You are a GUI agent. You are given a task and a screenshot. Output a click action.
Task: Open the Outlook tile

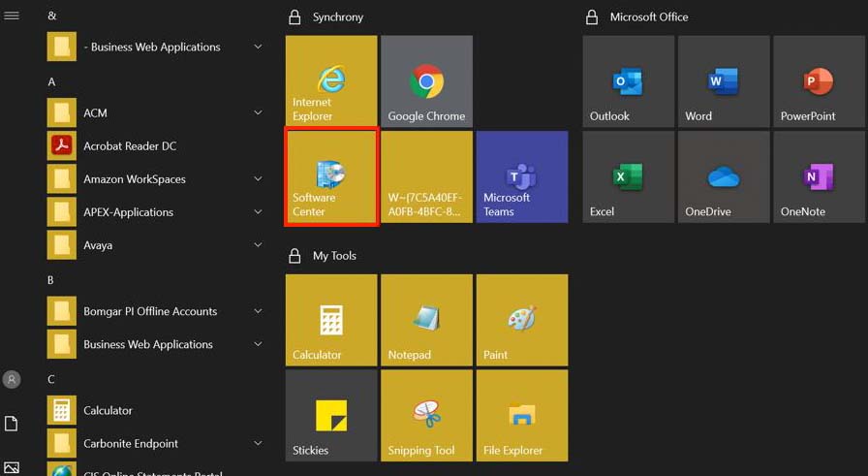click(629, 81)
